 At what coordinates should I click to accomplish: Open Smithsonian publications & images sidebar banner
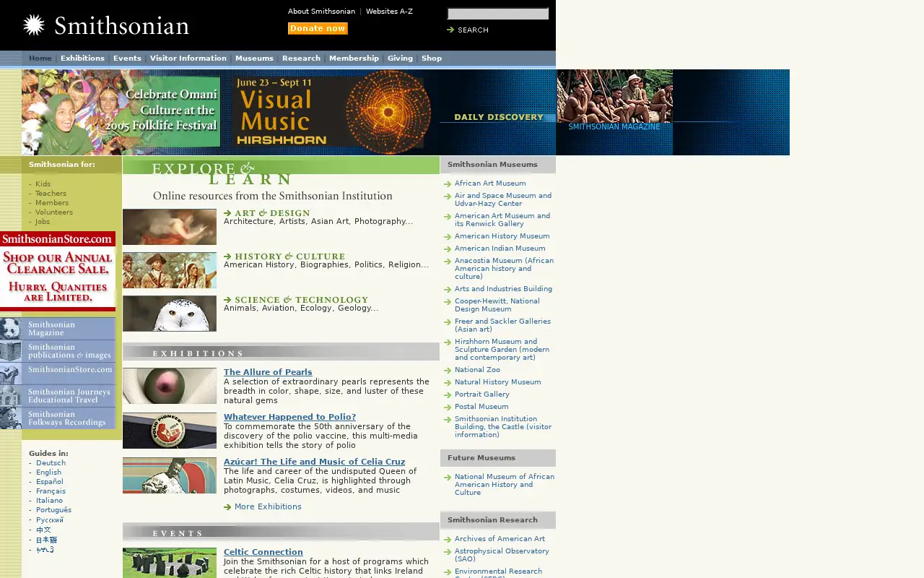click(x=58, y=351)
